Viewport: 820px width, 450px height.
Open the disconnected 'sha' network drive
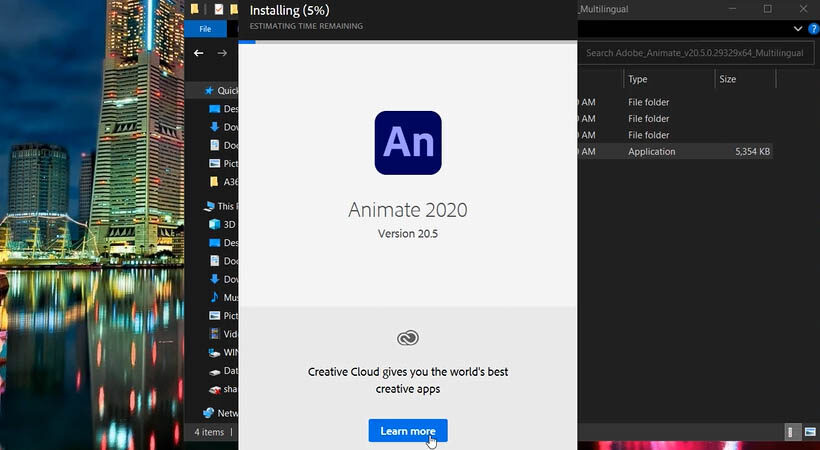tap(223, 389)
